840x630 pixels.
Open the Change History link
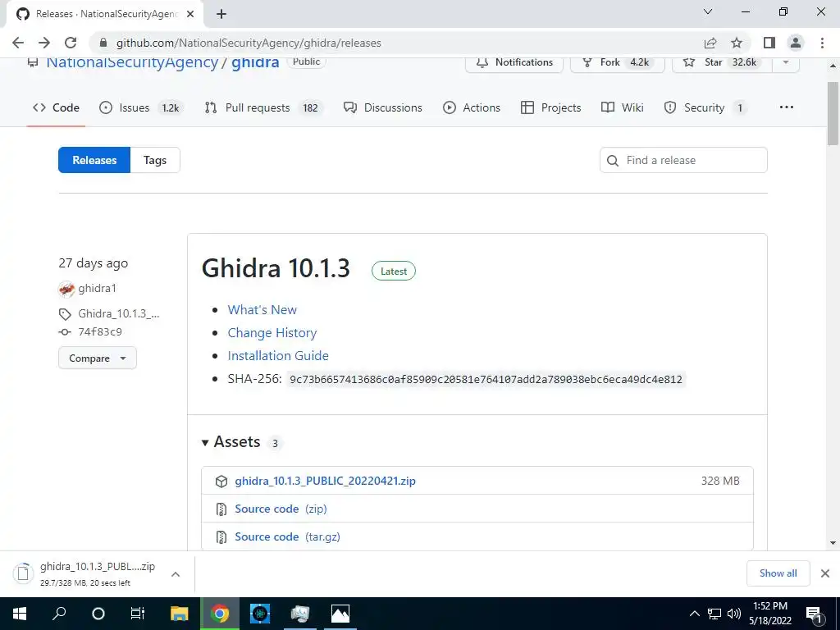pos(272,333)
